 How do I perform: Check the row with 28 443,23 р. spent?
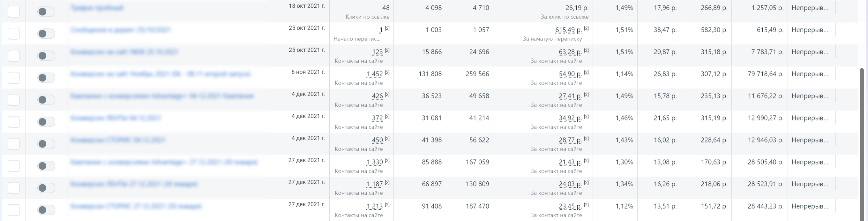pos(14,210)
